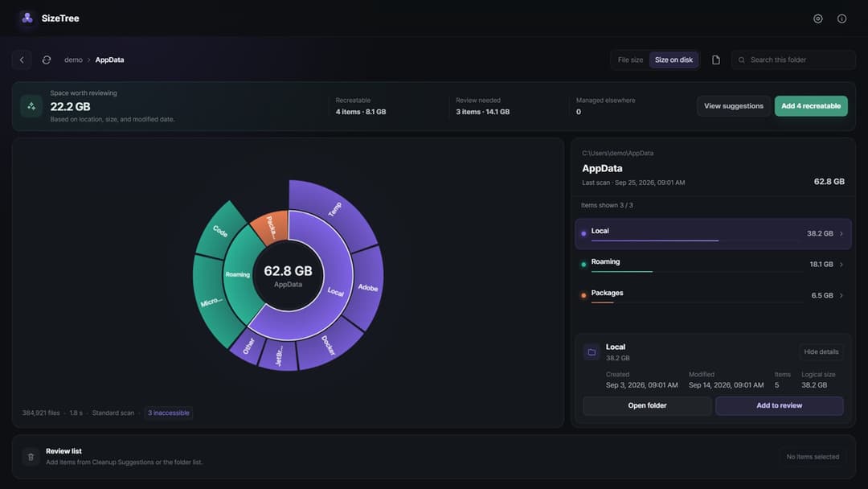Expand the Roaming folder row chevron
The image size is (868, 489).
tap(841, 265)
